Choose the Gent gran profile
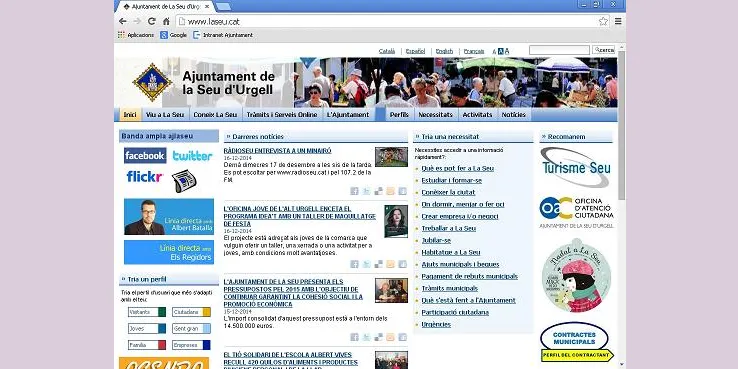This screenshot has height=369, width=738. tap(192, 329)
